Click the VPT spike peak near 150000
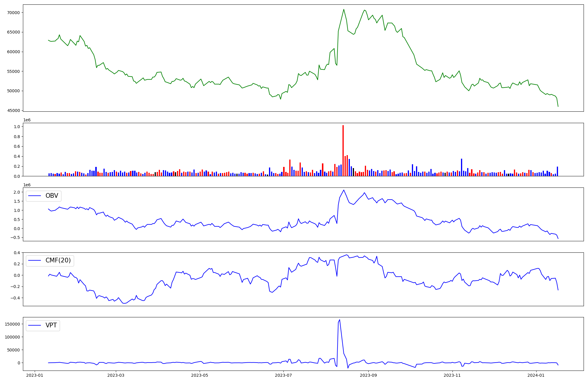Screen dimensions: 588x382 [340, 320]
